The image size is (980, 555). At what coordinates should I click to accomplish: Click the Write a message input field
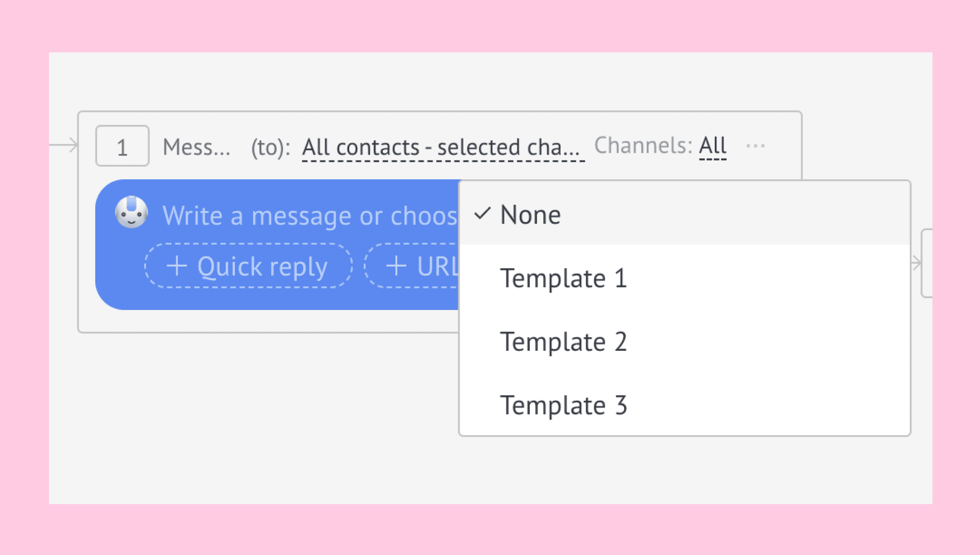310,215
